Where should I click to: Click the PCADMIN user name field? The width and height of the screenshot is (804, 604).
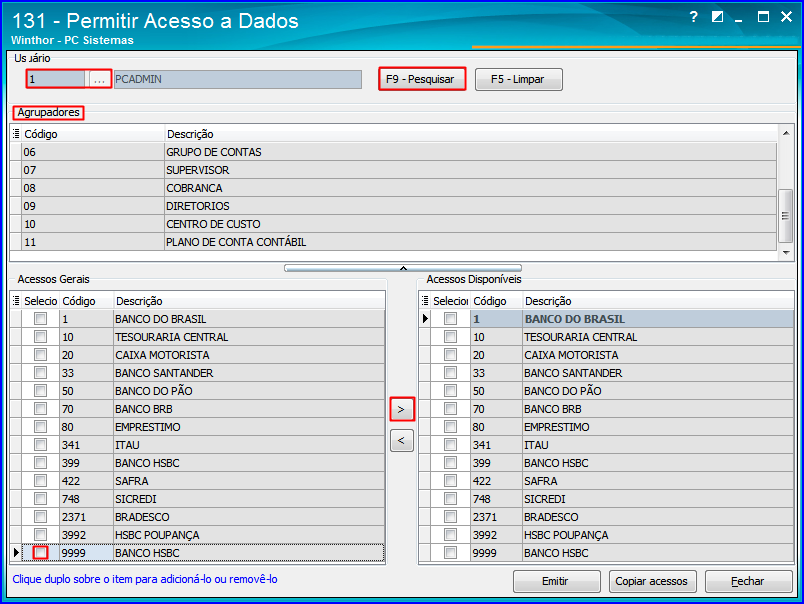click(x=238, y=79)
